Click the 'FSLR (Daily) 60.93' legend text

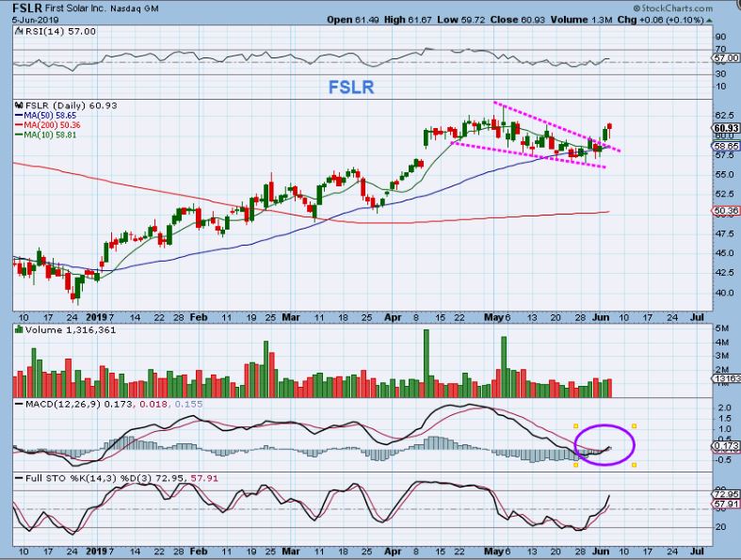71,105
